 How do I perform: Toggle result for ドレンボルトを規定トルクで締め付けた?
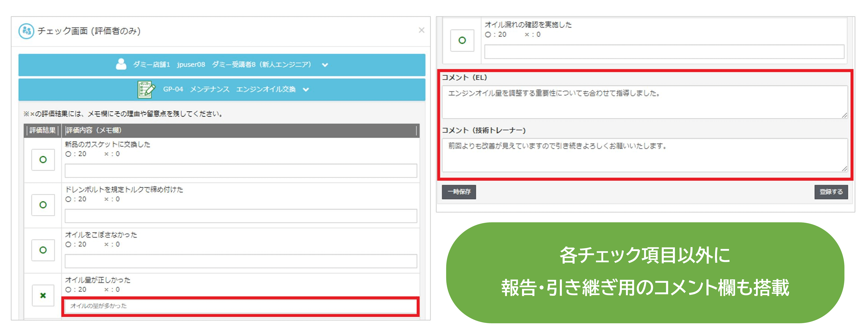click(x=43, y=205)
